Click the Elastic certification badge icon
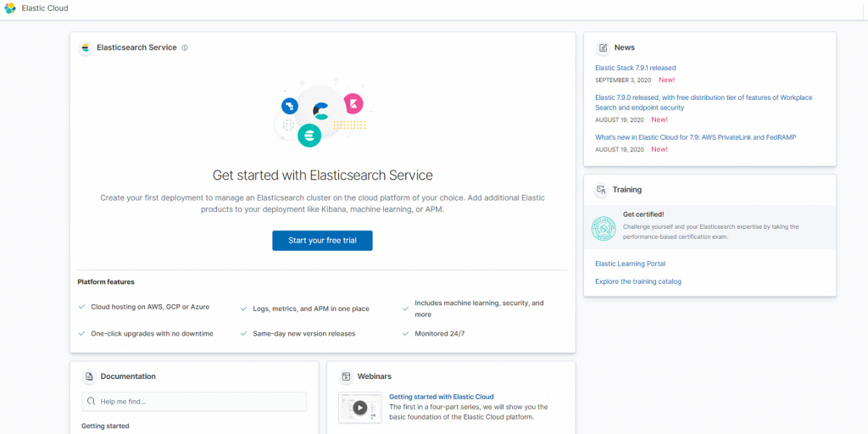This screenshot has width=868, height=434. point(604,228)
